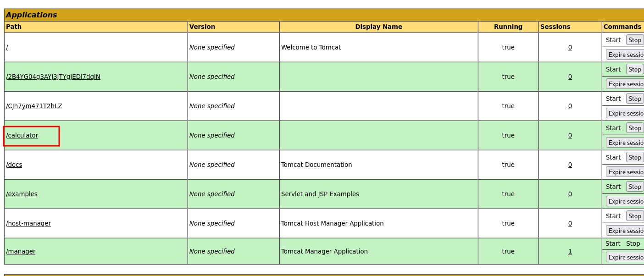Click sessions count for Welcome to Tomcat

570,47
